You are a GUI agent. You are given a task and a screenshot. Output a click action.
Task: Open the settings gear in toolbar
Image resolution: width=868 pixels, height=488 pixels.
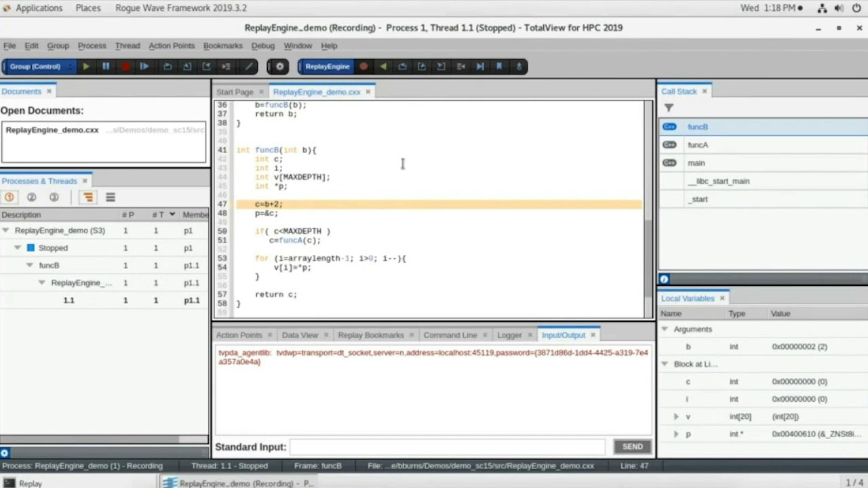click(279, 66)
